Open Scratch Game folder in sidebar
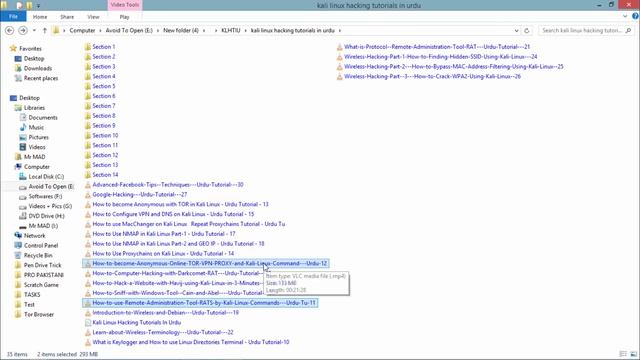This screenshot has width=640, height=360. 41,285
